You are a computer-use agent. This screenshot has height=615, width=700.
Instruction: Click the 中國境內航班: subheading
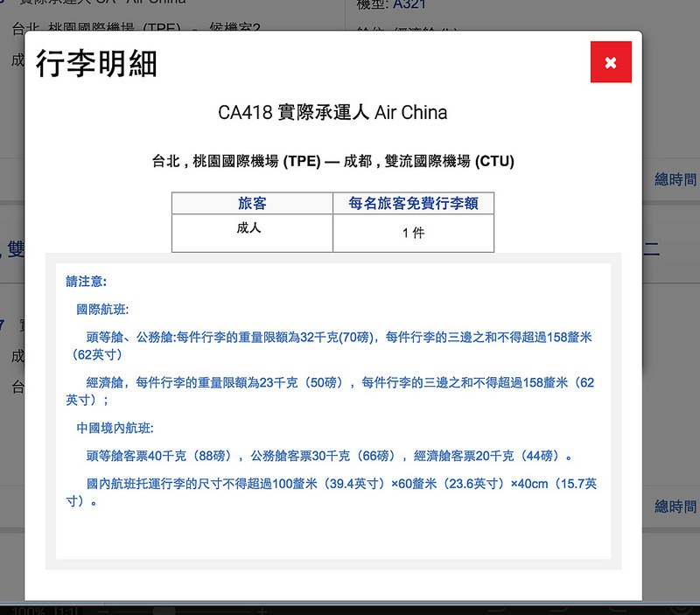(115, 428)
